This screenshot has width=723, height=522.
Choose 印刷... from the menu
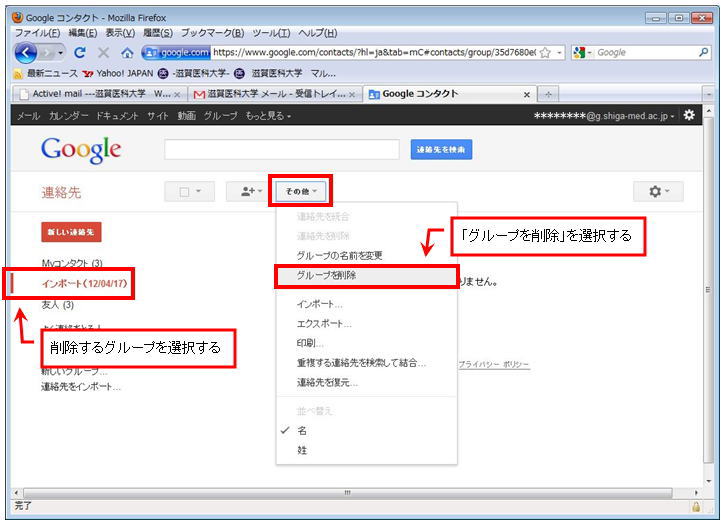click(x=367, y=343)
